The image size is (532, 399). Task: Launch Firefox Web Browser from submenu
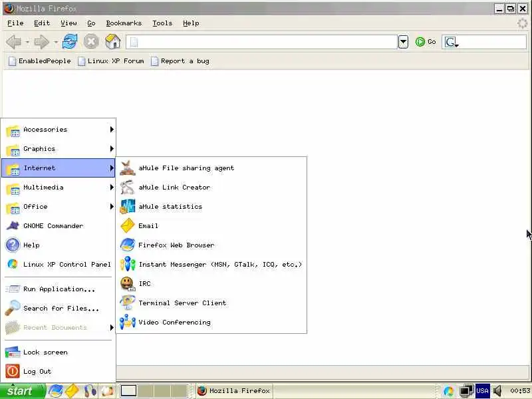point(211,245)
